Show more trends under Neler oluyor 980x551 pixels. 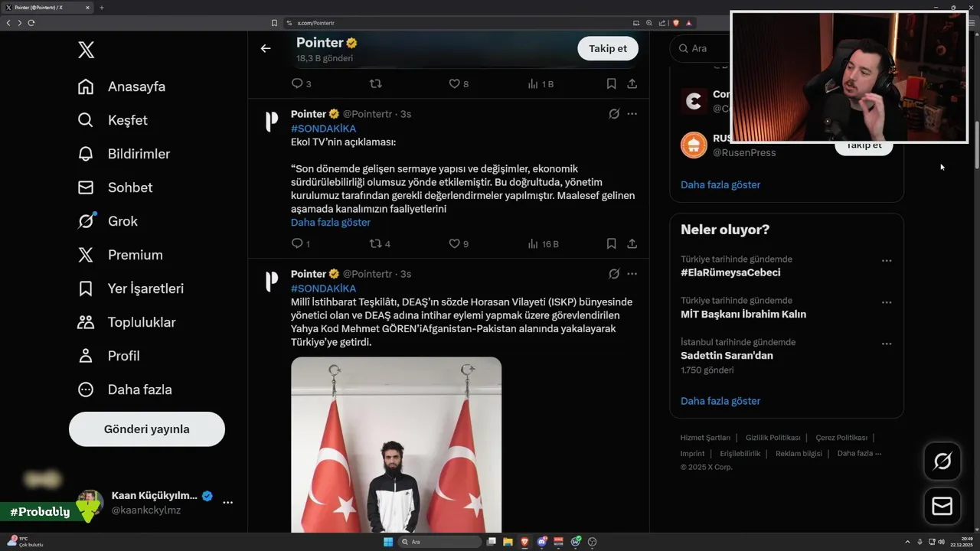coord(720,401)
